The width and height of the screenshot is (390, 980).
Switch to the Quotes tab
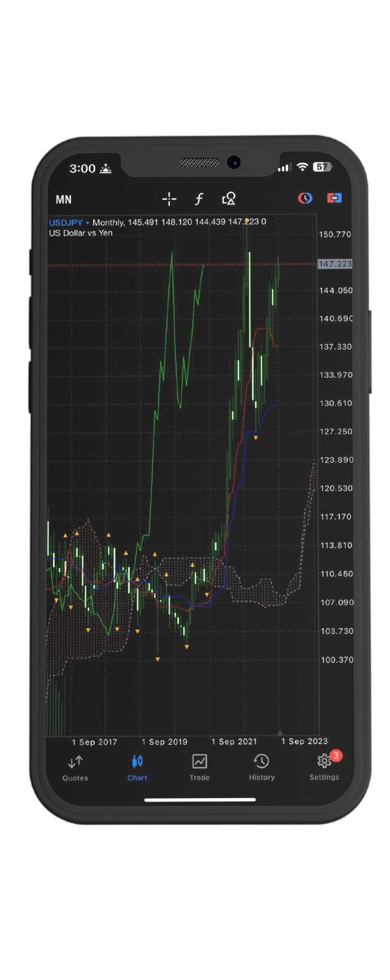[75, 768]
